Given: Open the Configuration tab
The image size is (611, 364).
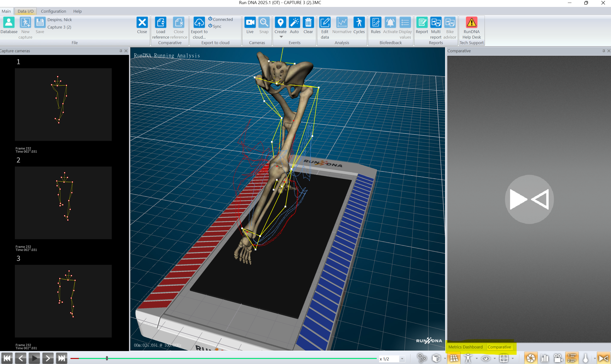Looking at the screenshot, I should point(53,11).
